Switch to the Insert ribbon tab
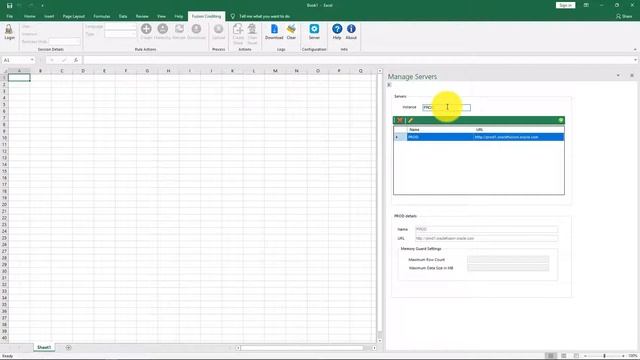Screen dimensions: 640x360 (49, 16)
